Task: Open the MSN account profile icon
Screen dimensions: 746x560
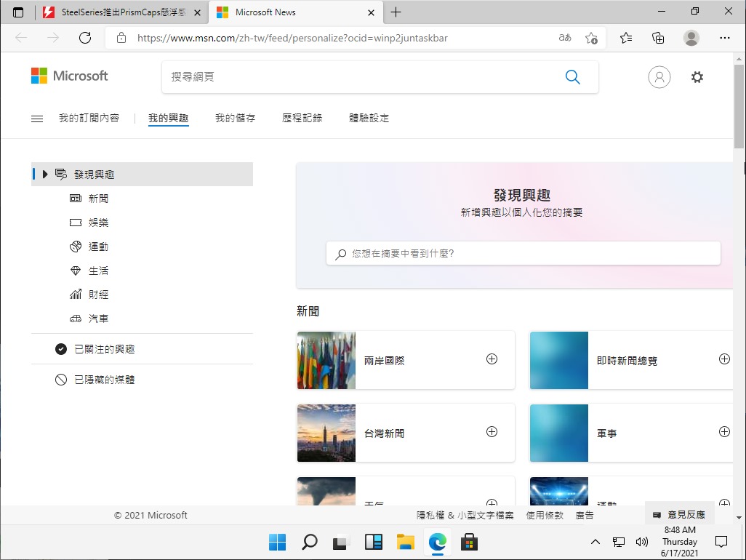Action: [x=659, y=77]
